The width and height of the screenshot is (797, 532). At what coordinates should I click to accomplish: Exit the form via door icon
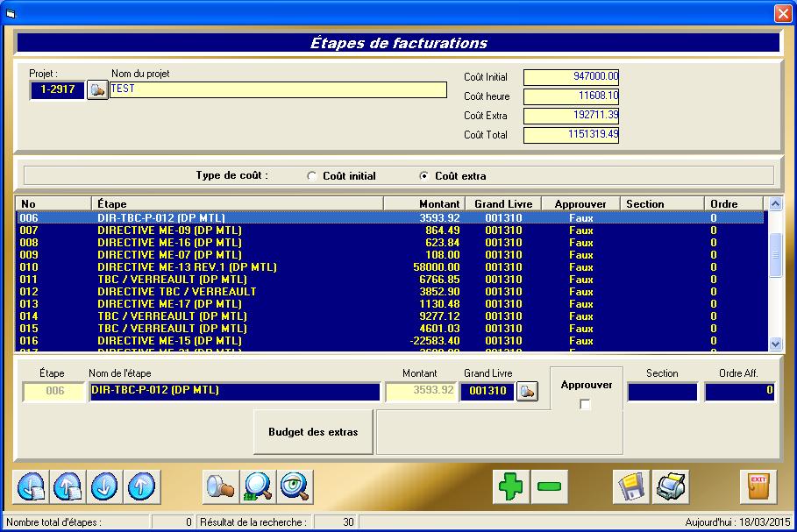coord(758,486)
